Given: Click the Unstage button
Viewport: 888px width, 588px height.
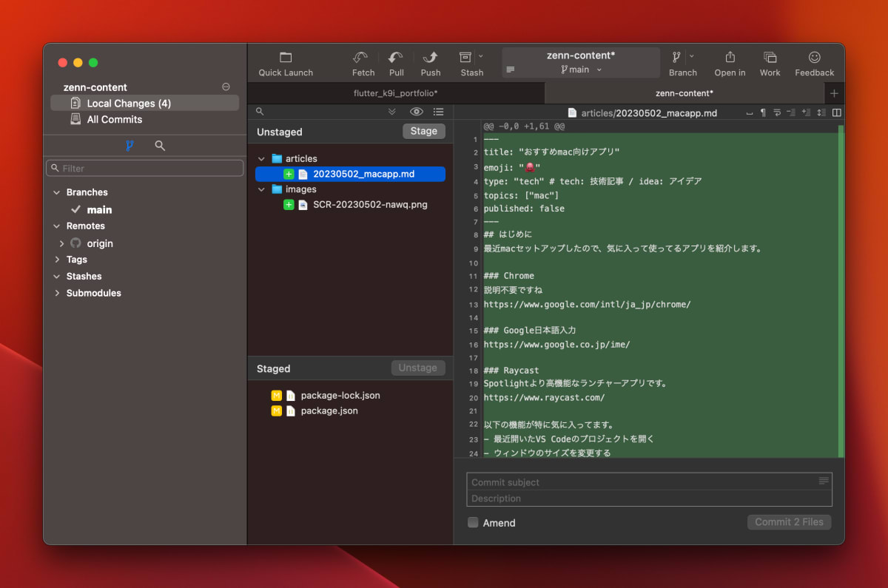Looking at the screenshot, I should pyautogui.click(x=418, y=368).
